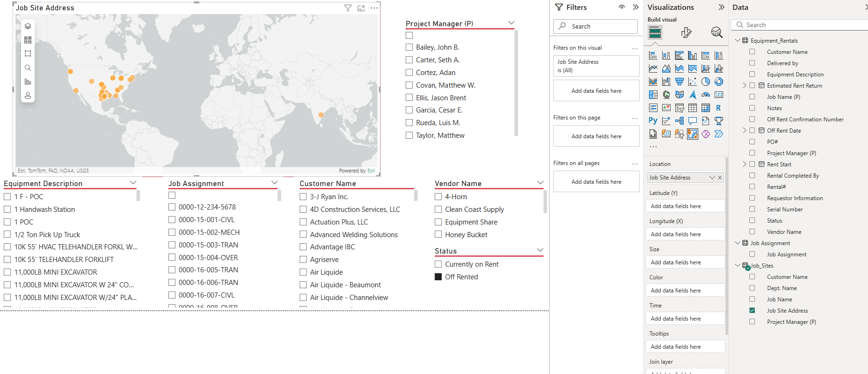Screen dimensions: 868x374
Task: Open the Job Site Address filter card
Action: coord(596,66)
